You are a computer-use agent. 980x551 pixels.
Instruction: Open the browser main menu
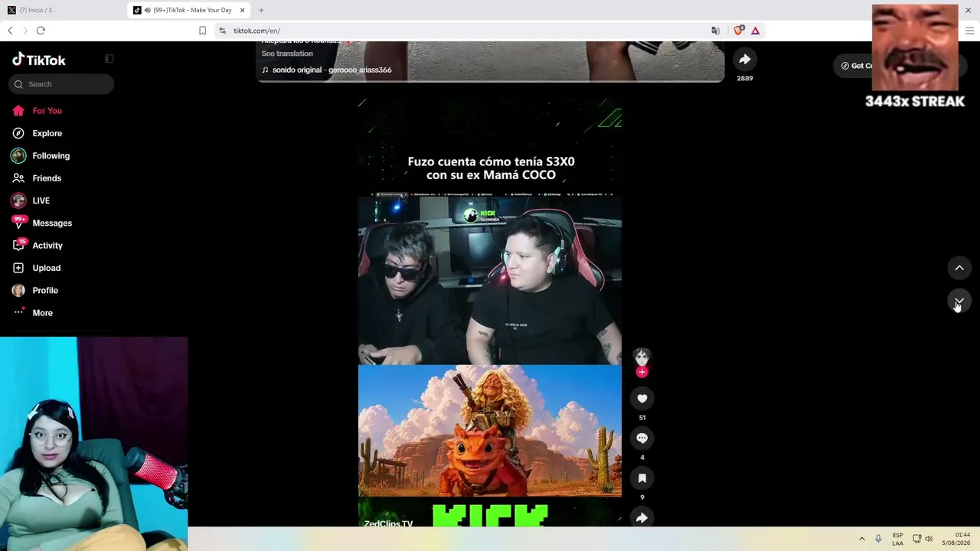(970, 31)
